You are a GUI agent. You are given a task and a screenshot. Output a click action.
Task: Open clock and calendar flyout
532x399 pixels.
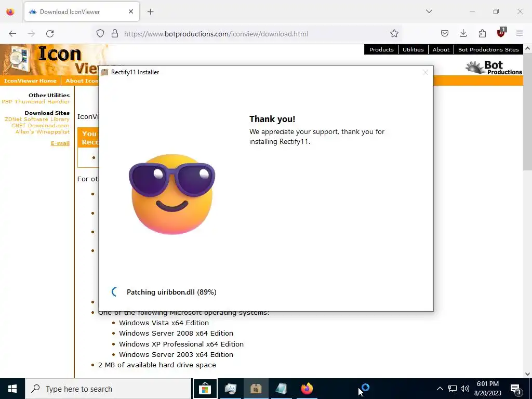[487, 389]
